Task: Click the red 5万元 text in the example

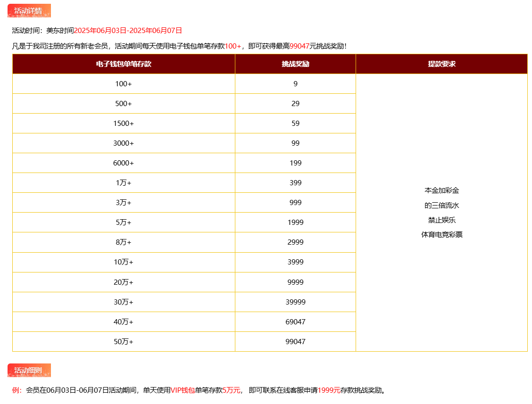Action: (232, 390)
